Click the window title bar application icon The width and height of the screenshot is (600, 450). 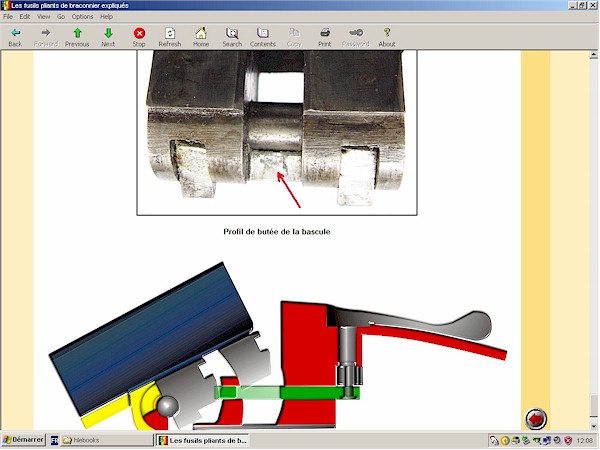[x=5, y=5]
